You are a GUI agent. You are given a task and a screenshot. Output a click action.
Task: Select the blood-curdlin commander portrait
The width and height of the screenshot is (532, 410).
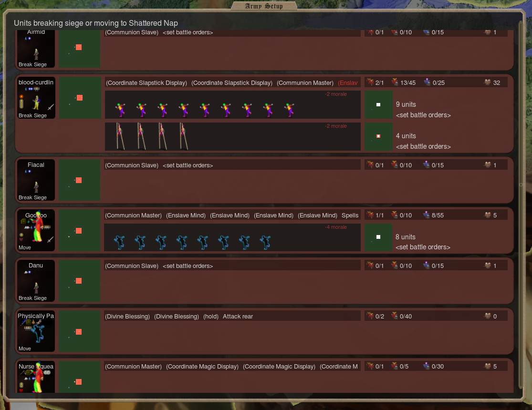pos(36,98)
